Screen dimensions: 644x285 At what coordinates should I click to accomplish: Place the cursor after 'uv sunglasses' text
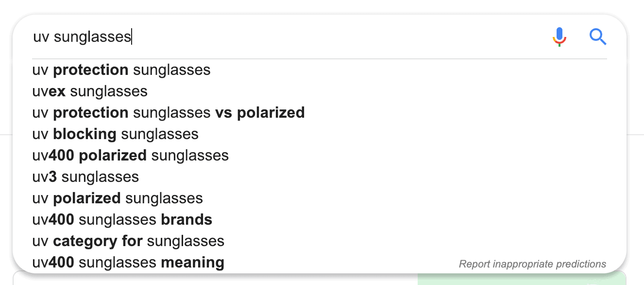point(132,36)
